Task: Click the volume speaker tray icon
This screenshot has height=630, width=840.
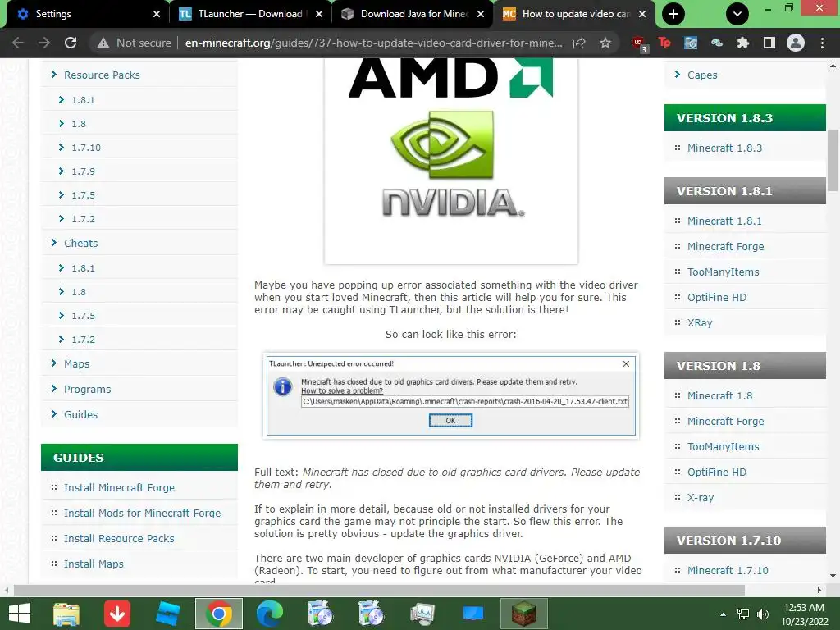Action: pos(764,614)
